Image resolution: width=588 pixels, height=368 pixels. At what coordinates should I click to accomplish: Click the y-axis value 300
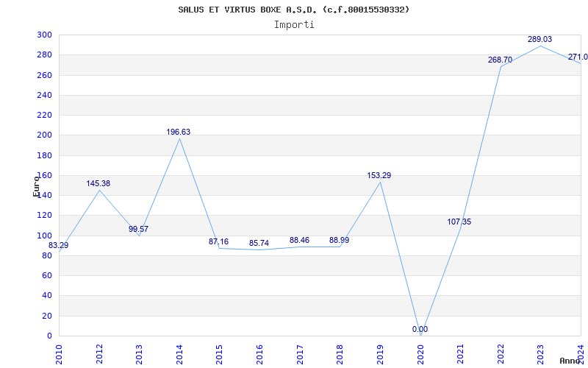pos(44,35)
